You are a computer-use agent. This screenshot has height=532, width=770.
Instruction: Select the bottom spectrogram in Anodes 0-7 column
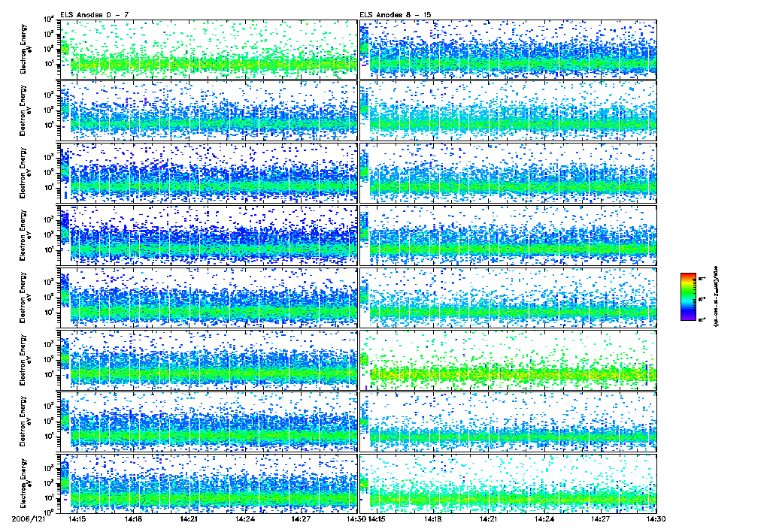click(208, 483)
